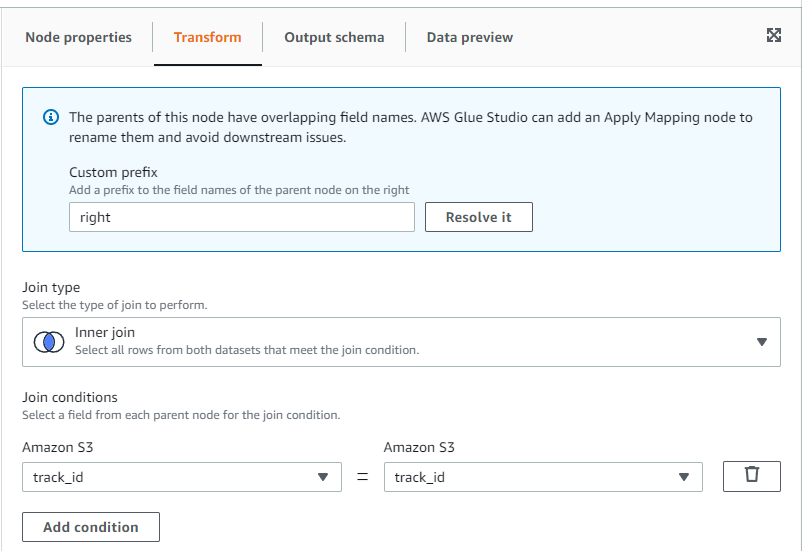Click the right Amazon S3 label
Screen dimensions: 807x551
(419, 447)
